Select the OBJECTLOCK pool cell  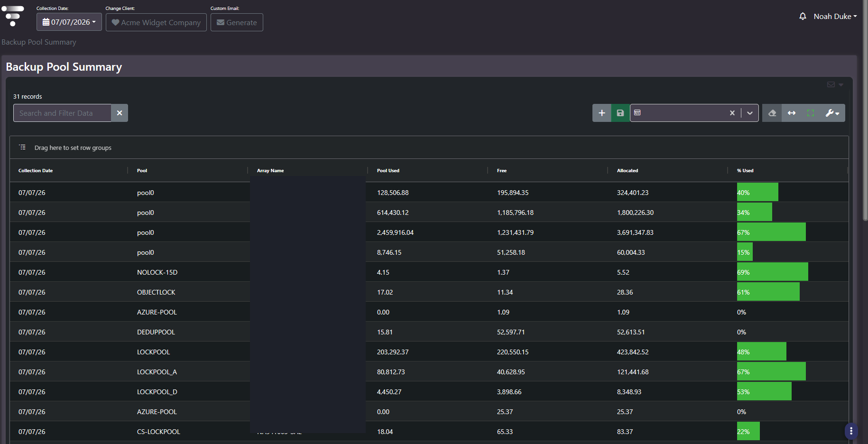pos(156,292)
